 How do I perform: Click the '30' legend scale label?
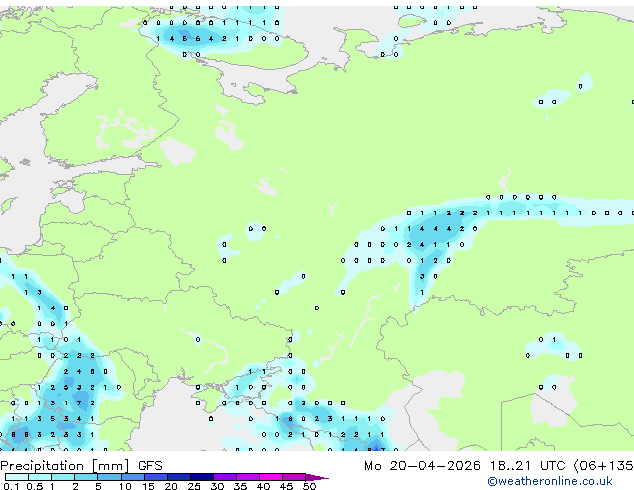pos(217,486)
